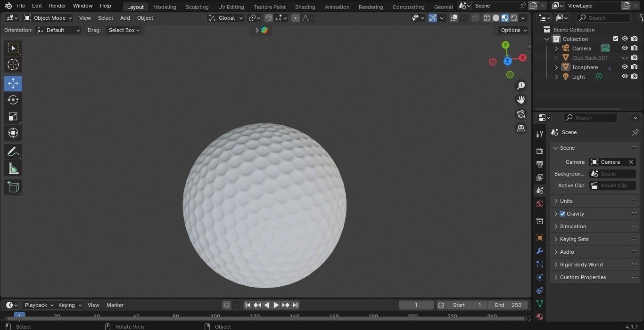Open the View Layer properties tab

(x=540, y=177)
